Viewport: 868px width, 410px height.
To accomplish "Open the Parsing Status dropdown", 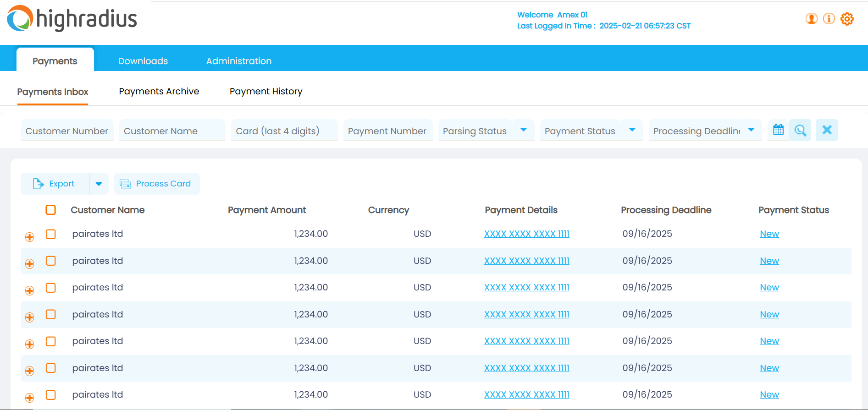I will click(x=523, y=130).
